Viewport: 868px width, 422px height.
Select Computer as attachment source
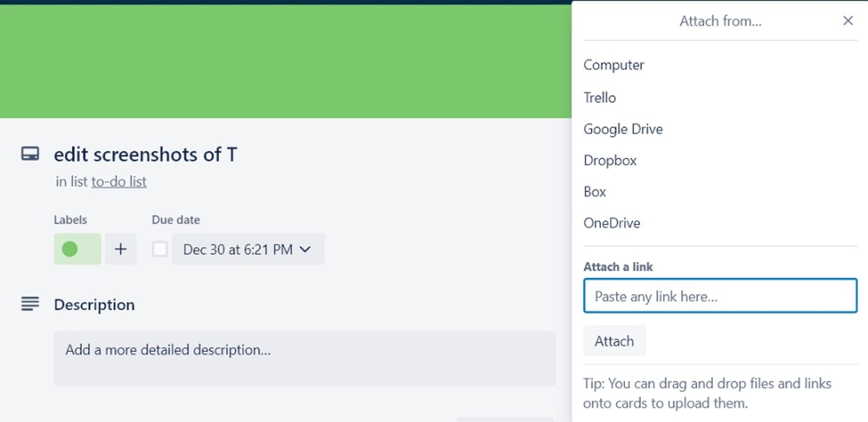click(613, 65)
